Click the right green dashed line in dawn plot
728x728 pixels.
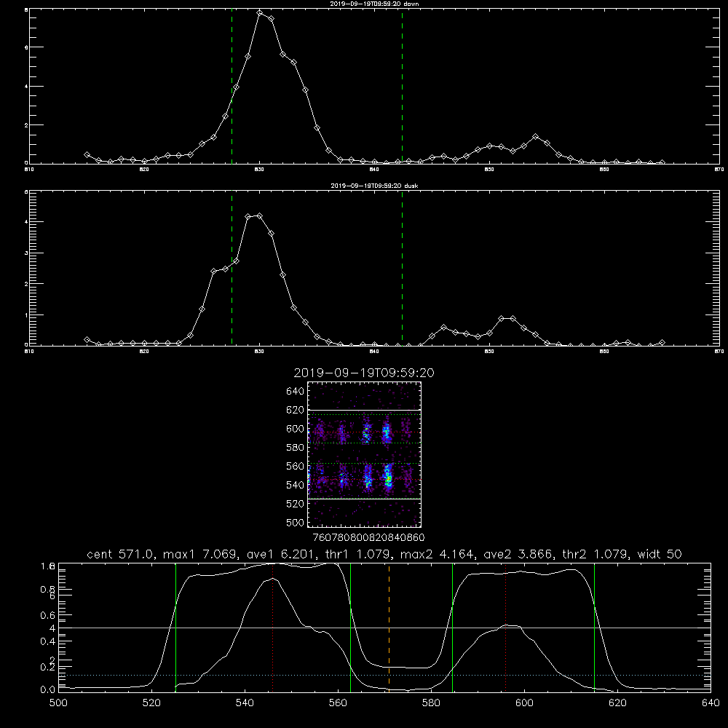point(402,87)
